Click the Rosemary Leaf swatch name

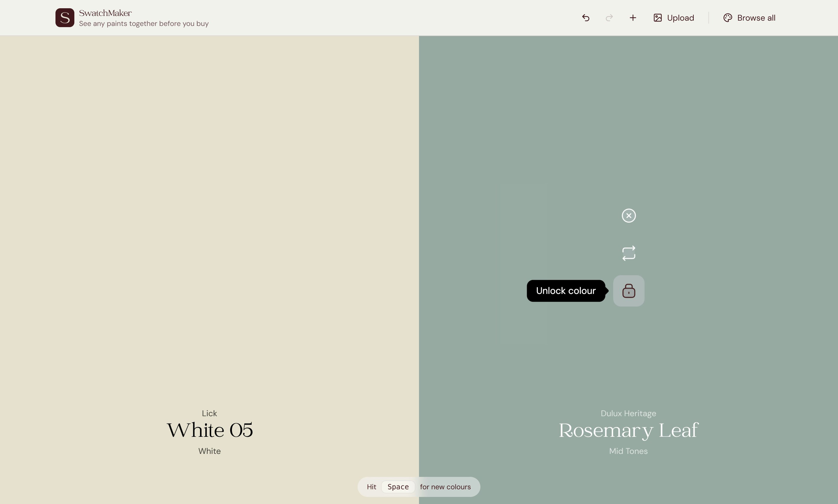[628, 430]
